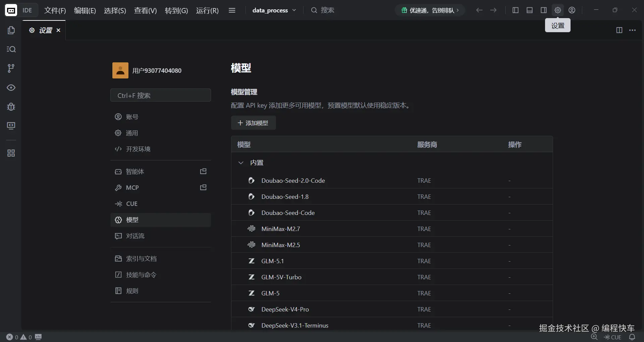Split the editor with the split icon
The height and width of the screenshot is (342, 644).
point(619,30)
